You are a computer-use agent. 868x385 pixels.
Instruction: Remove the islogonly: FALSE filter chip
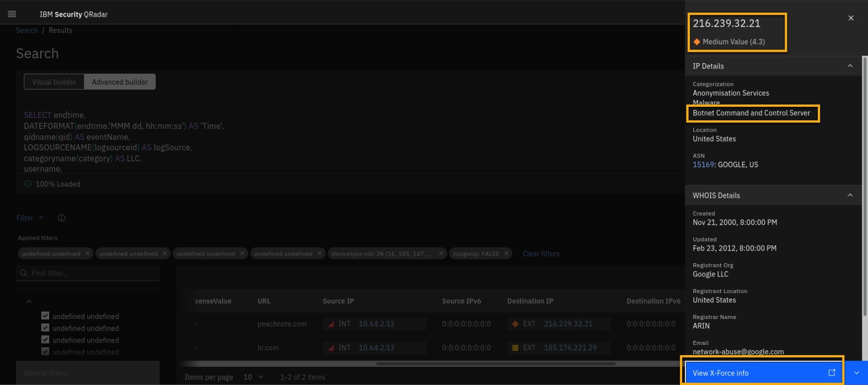pos(506,253)
